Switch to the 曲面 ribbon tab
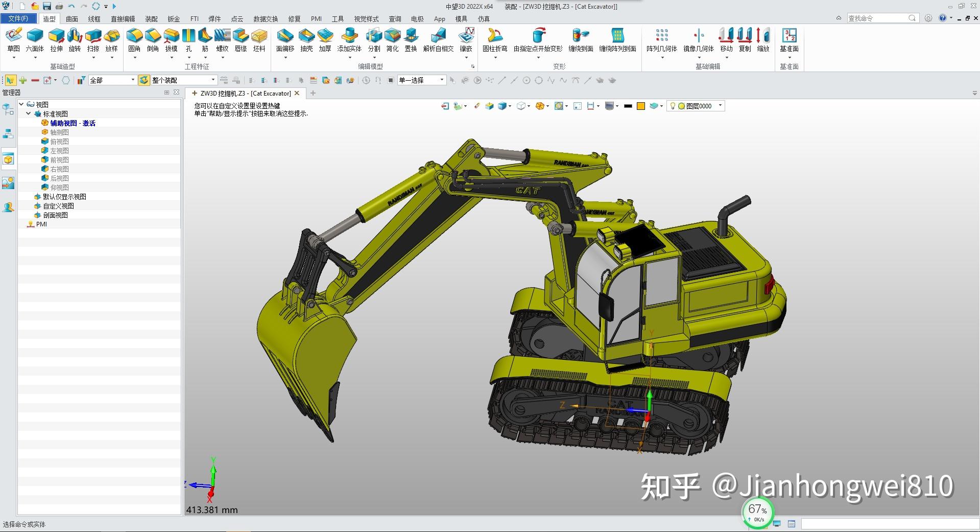 point(72,18)
